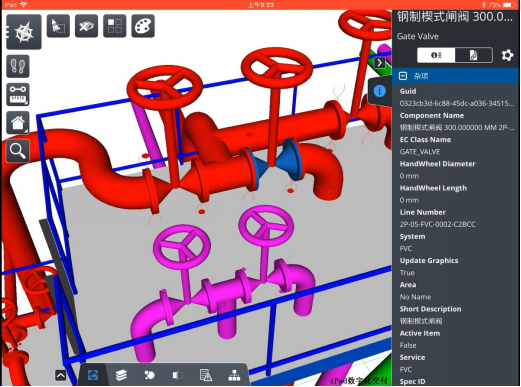The width and height of the screenshot is (521, 387).
Task: Activate the window selection cursor tool
Action: pos(58,26)
